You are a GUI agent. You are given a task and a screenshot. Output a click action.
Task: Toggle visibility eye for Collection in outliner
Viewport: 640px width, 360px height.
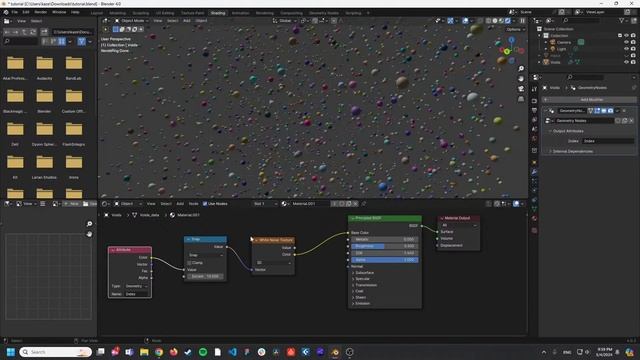pos(627,36)
